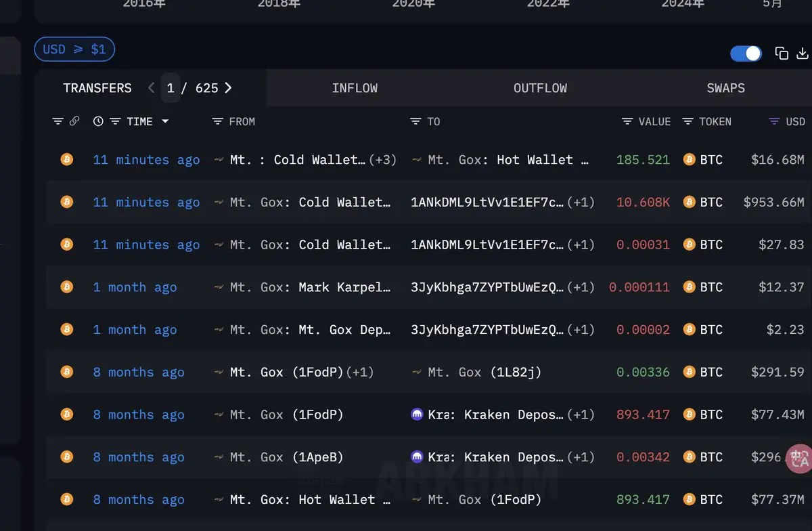Click the Mt. Gox entity icon before 'Mt. Gox (1L82j)'
The image size is (812, 531).
[417, 372]
